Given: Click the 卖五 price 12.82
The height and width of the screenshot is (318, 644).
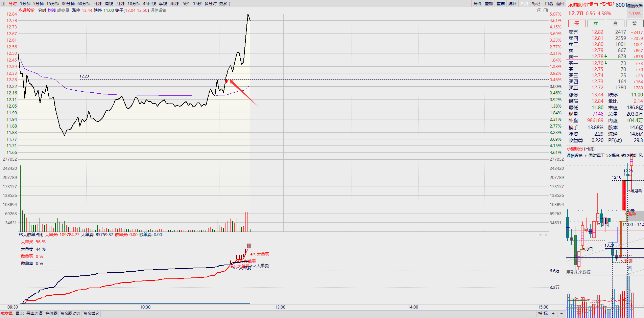Looking at the screenshot, I should [x=597, y=32].
